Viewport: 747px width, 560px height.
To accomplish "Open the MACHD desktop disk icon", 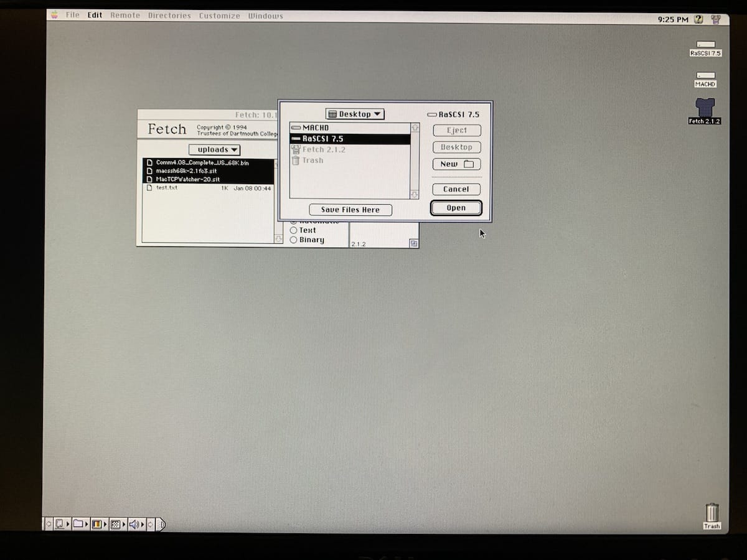I will [705, 79].
